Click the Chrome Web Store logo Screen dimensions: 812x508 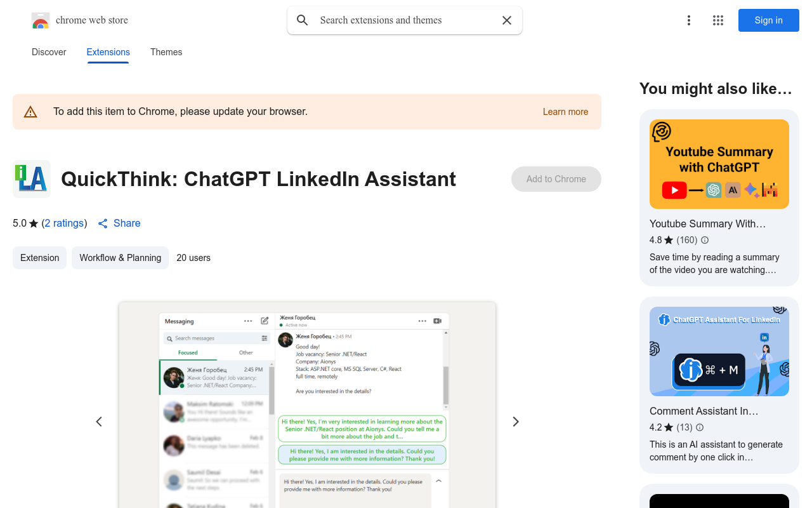tap(41, 21)
